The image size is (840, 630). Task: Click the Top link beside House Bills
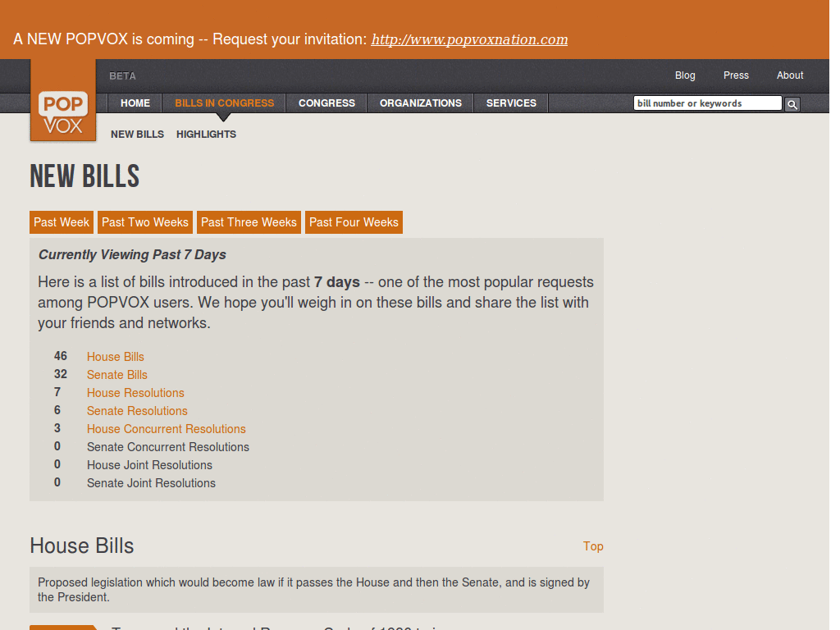point(593,546)
